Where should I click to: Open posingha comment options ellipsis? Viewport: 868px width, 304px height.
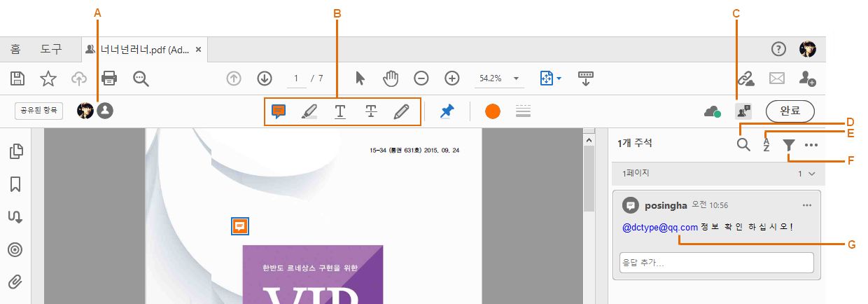[807, 205]
